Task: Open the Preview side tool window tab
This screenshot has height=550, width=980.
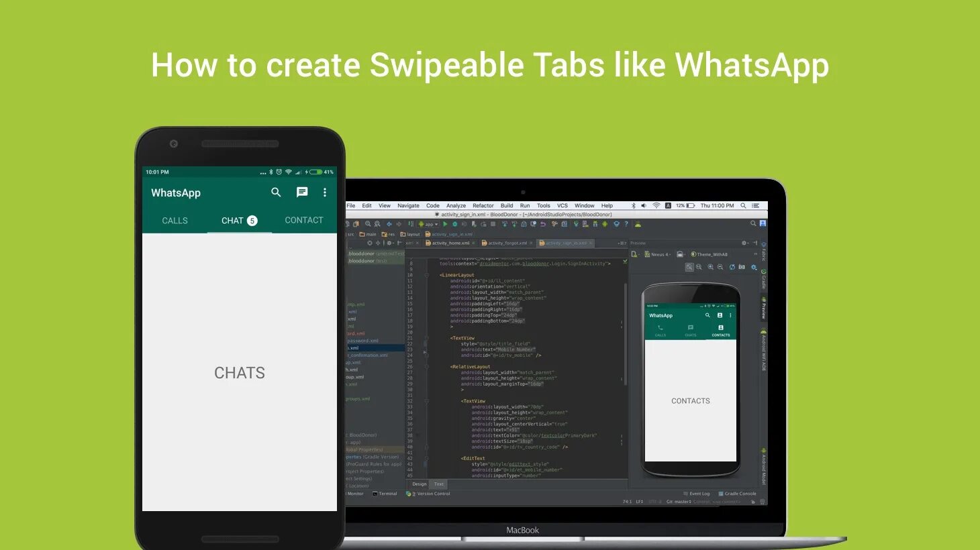Action: pos(763,309)
